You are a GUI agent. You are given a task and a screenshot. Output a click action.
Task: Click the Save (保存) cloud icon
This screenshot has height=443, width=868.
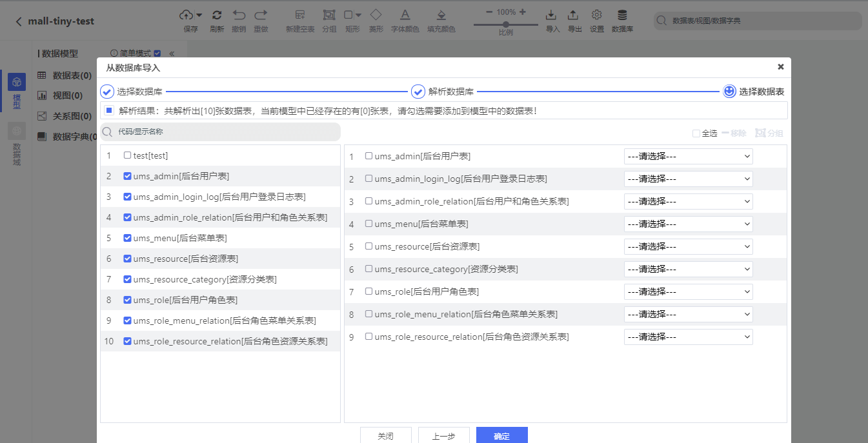click(x=186, y=15)
